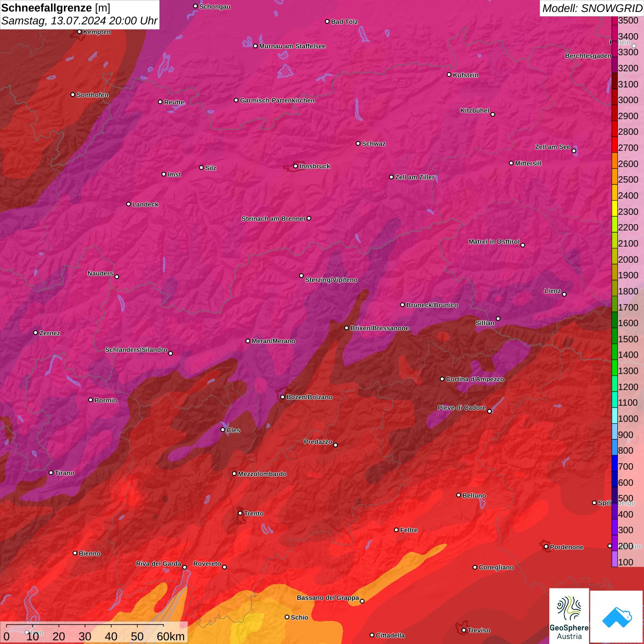Click the Innsbruck city marker
The width and height of the screenshot is (644, 644).
295,167
